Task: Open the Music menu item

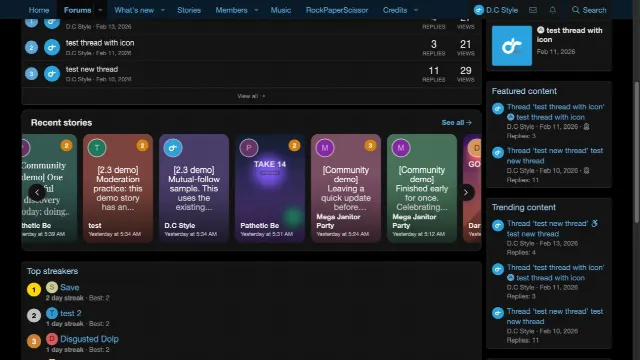Action: coord(281,10)
